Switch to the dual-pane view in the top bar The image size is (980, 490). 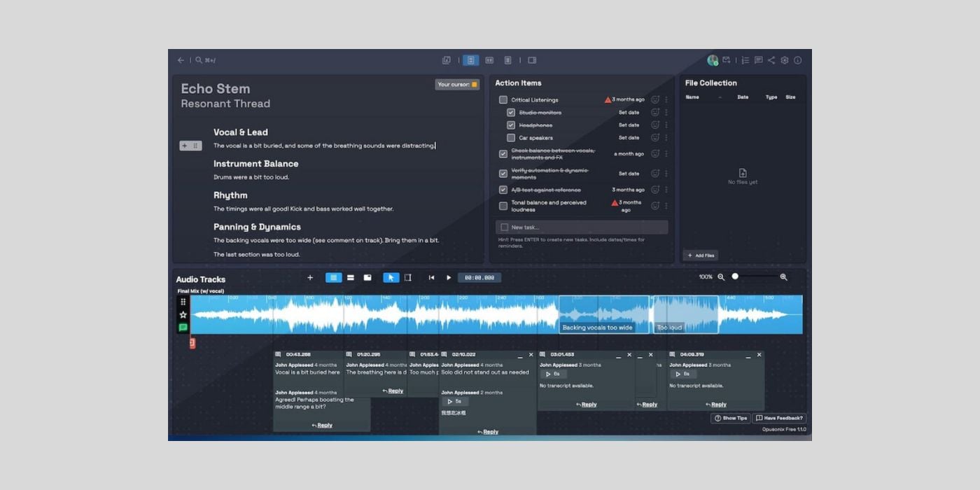(489, 60)
